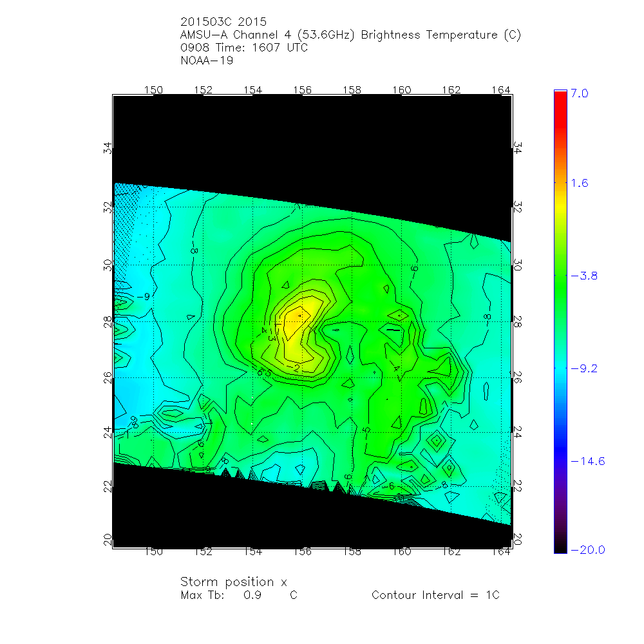Click latitude label "30" on the right axis
The image size is (644, 644).
click(x=518, y=265)
